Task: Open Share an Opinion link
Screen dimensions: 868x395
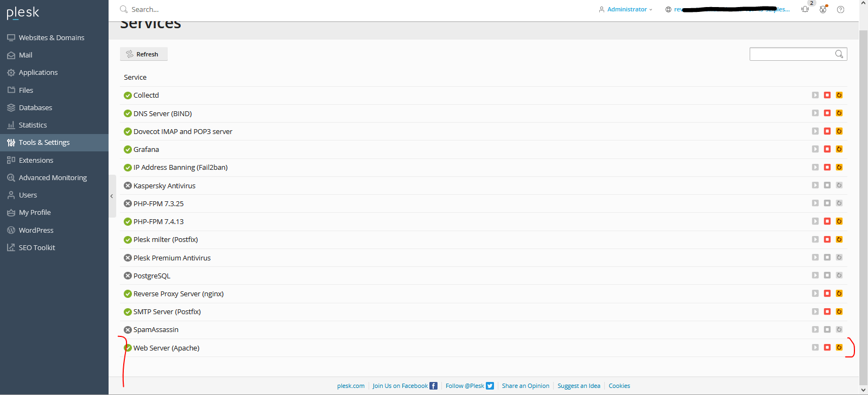Action: click(525, 386)
